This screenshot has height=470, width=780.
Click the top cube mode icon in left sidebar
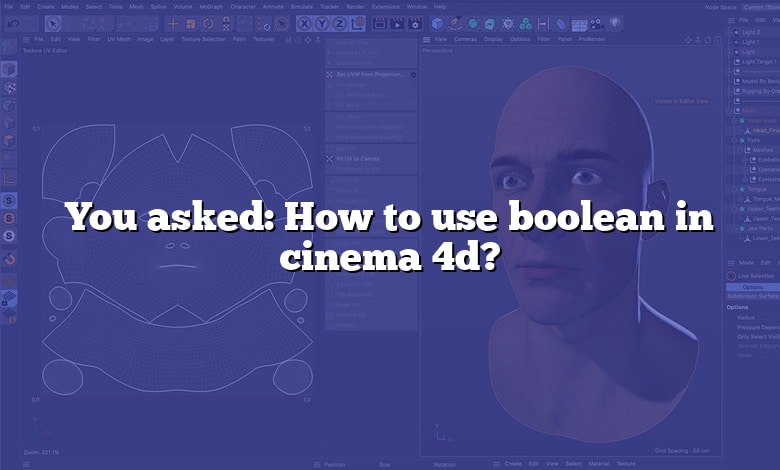8,69
